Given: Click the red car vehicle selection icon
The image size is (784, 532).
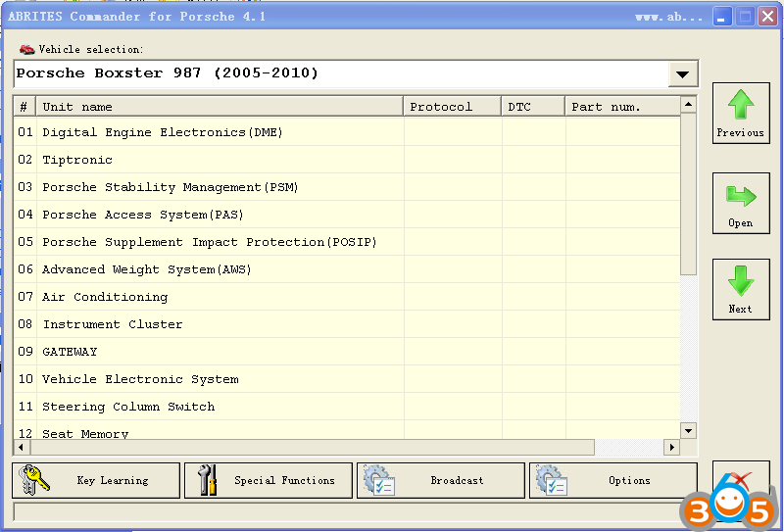Looking at the screenshot, I should tap(26, 49).
